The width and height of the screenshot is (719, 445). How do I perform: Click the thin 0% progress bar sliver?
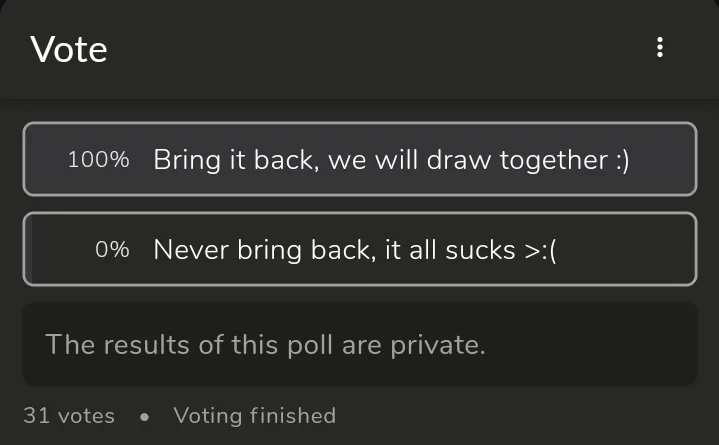(29, 250)
